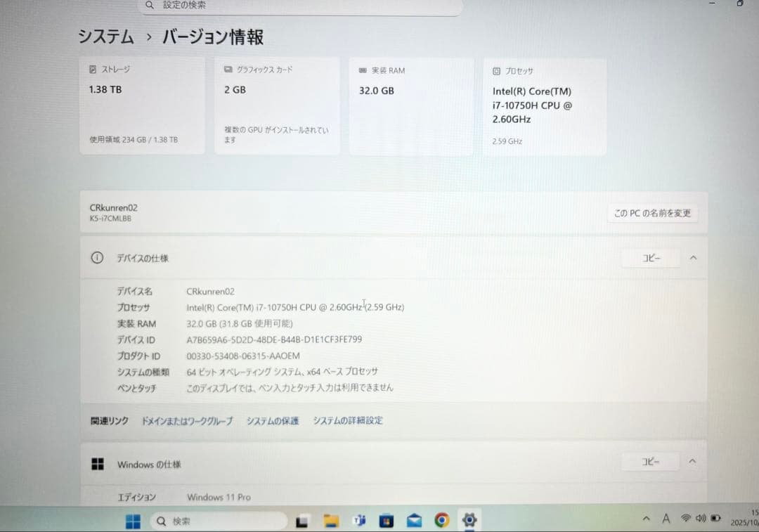
Task: Collapse the Windows の仕様 section
Action: 693,462
